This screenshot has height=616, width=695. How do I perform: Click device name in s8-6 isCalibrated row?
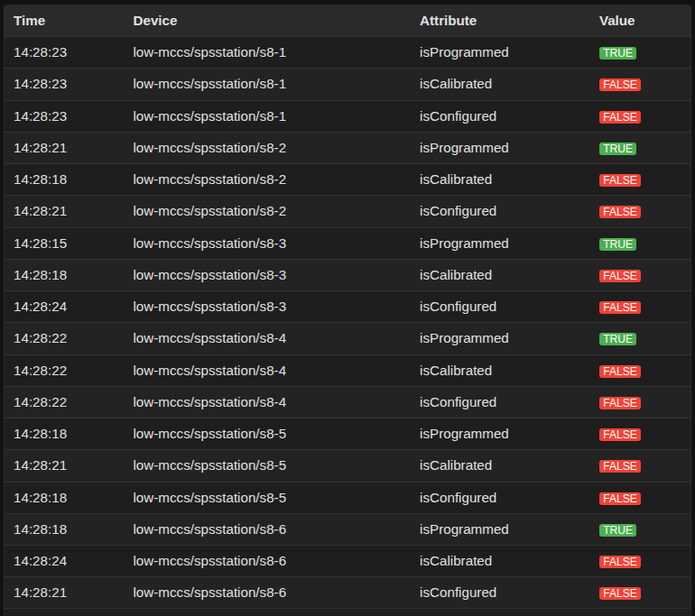tap(209, 561)
